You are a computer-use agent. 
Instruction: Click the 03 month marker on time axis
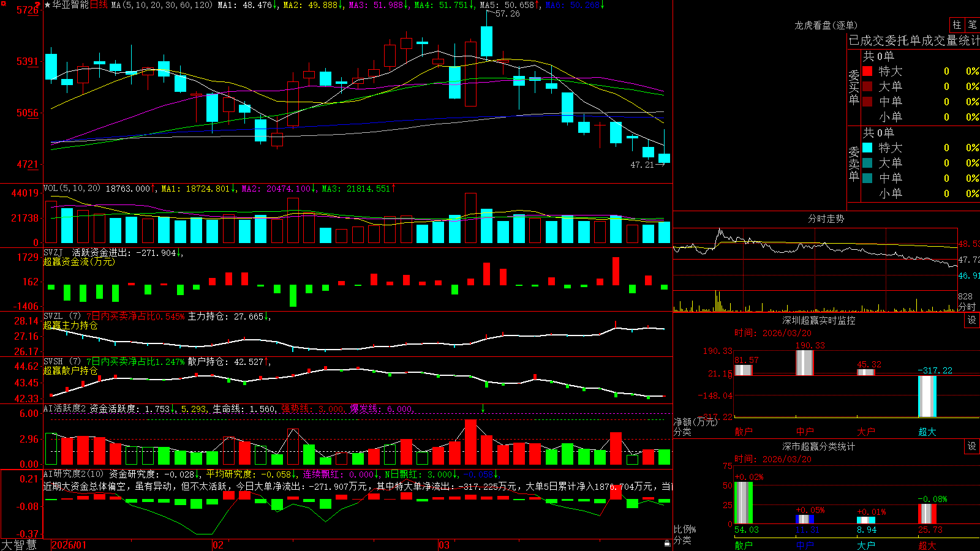point(444,545)
